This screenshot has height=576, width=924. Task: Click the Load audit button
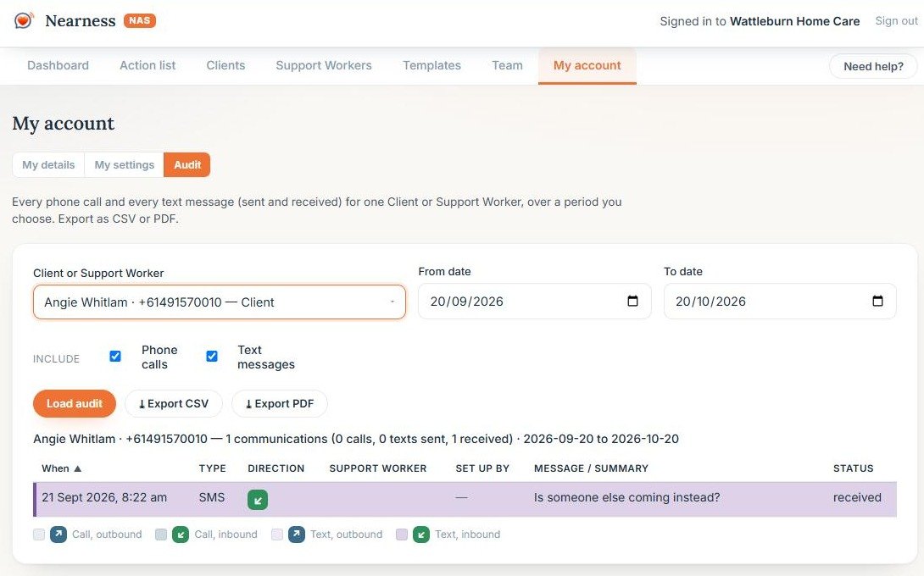[x=75, y=403]
